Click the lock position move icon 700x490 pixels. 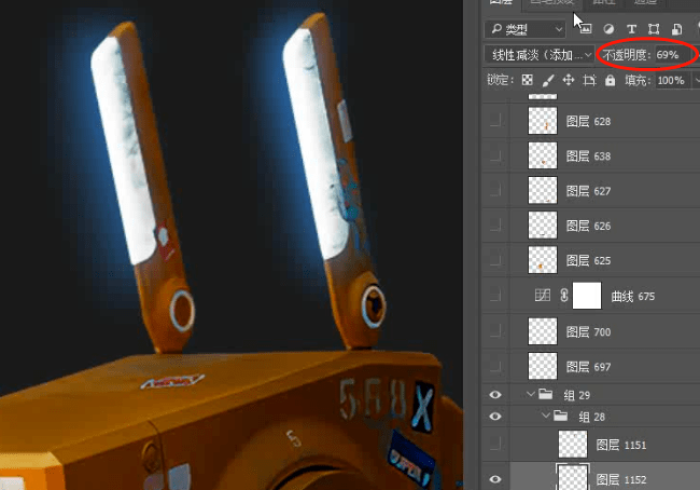coord(568,80)
